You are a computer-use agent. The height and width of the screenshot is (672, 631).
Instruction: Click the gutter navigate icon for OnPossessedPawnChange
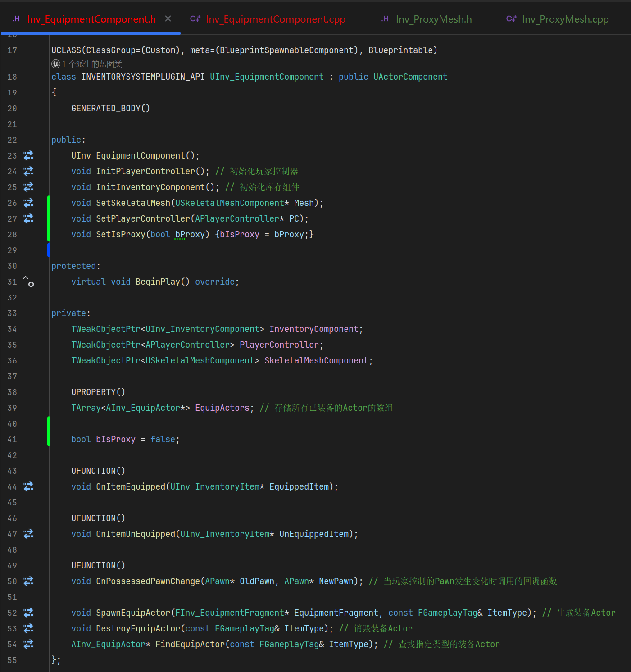[x=28, y=581]
